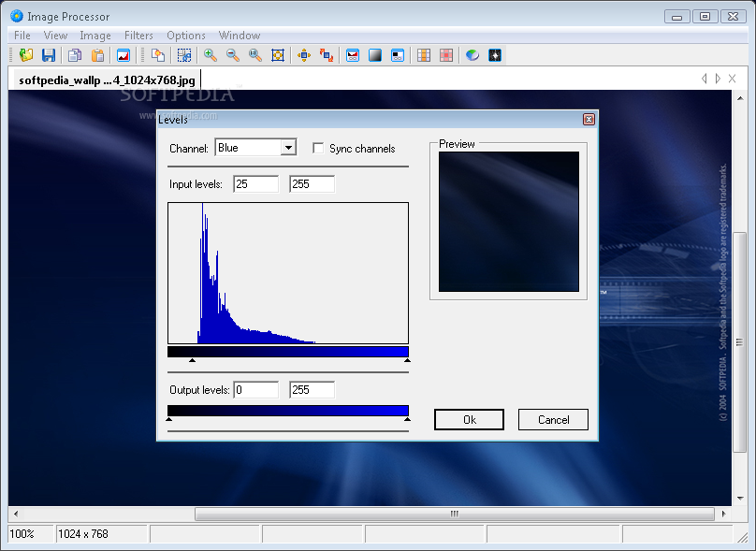This screenshot has width=756, height=551.
Task: Paste from clipboard using the toolbar icon
Action: (97, 55)
